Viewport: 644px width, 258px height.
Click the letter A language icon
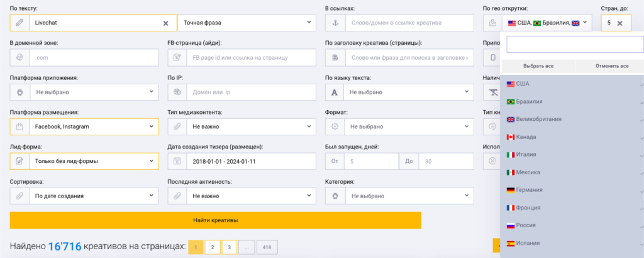pyautogui.click(x=335, y=93)
